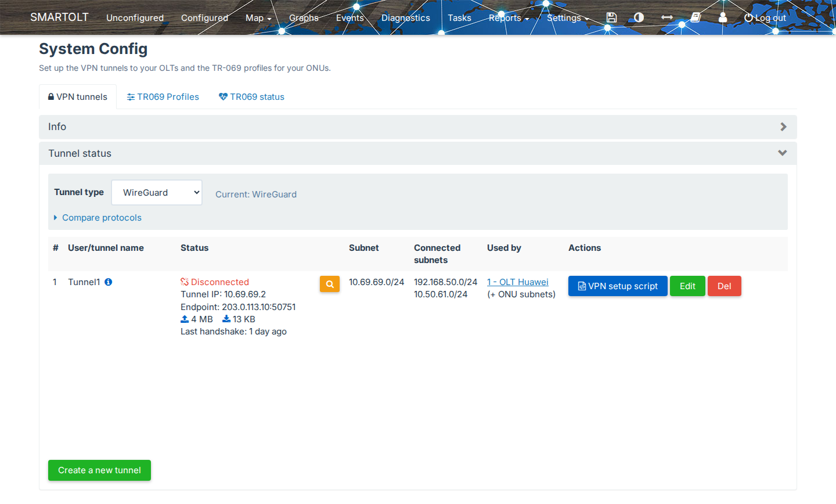Open the documentation book icon
Image resolution: width=836 pixels, height=504 pixels.
696,17
